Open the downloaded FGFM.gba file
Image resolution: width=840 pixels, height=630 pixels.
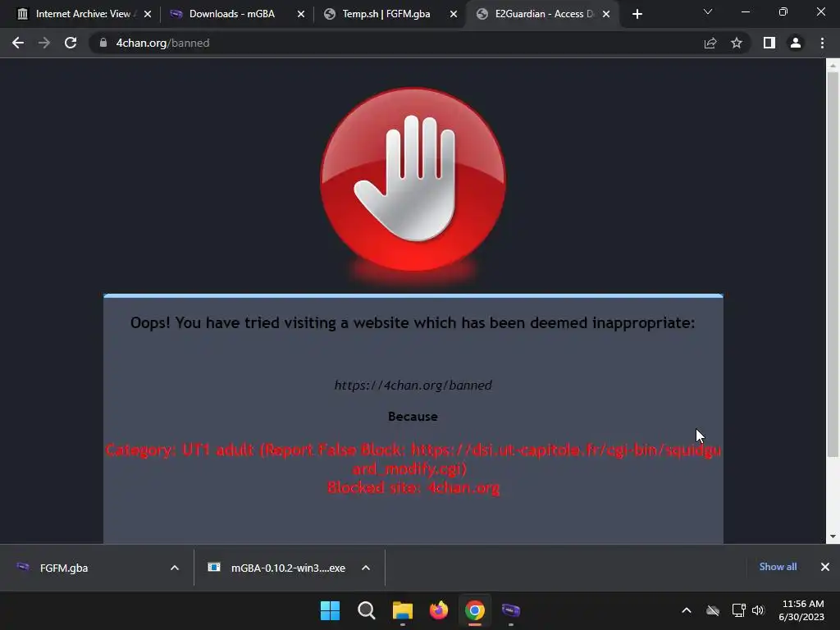(64, 568)
